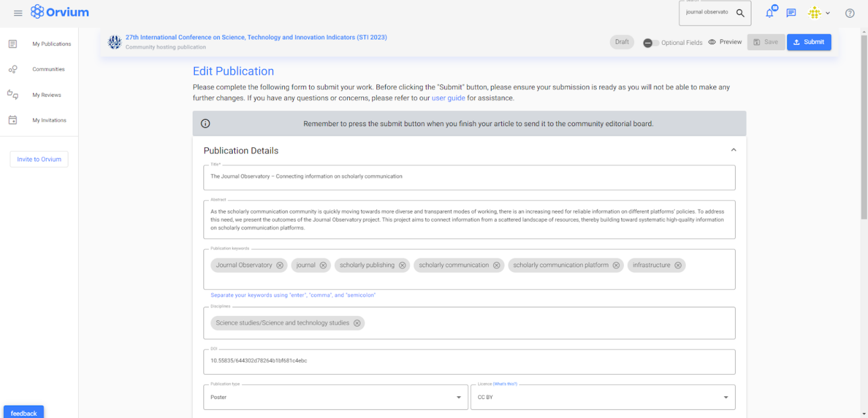Remove Science studies discipline chip
Screen dimensions: 868x418
[357, 323]
